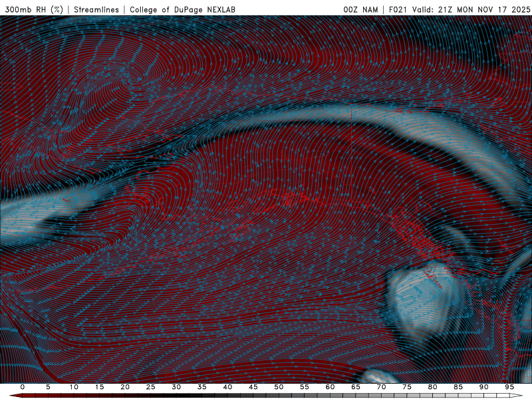Click the "00Z NAM" model run label
The image size is (532, 399).
[360, 9]
